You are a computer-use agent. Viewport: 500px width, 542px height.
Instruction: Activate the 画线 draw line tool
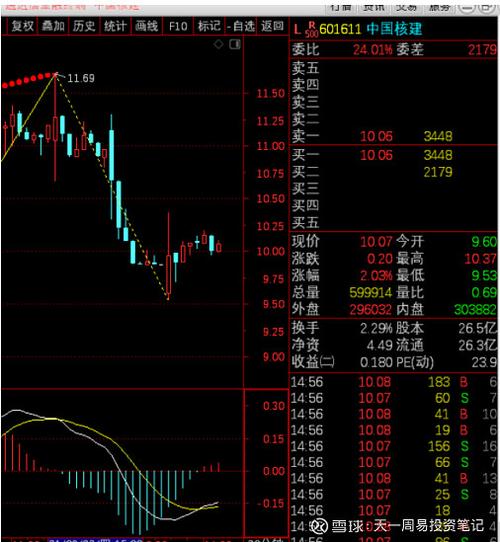click(146, 26)
